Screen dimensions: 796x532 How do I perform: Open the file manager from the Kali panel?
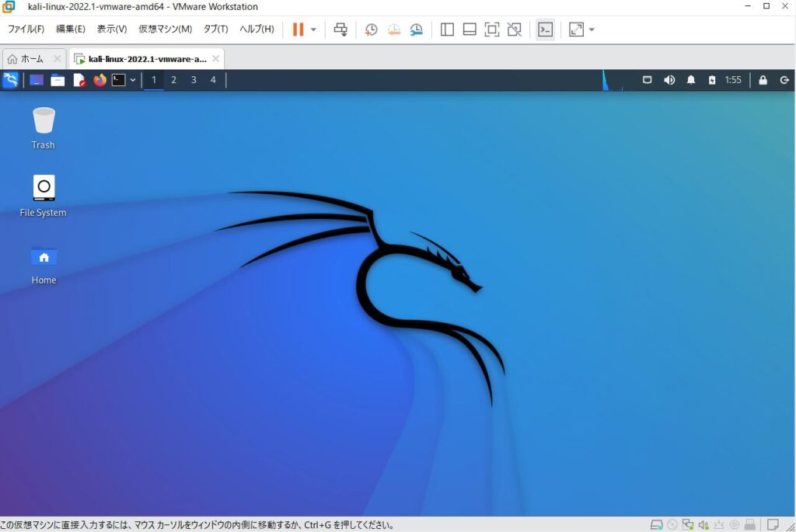tap(58, 80)
